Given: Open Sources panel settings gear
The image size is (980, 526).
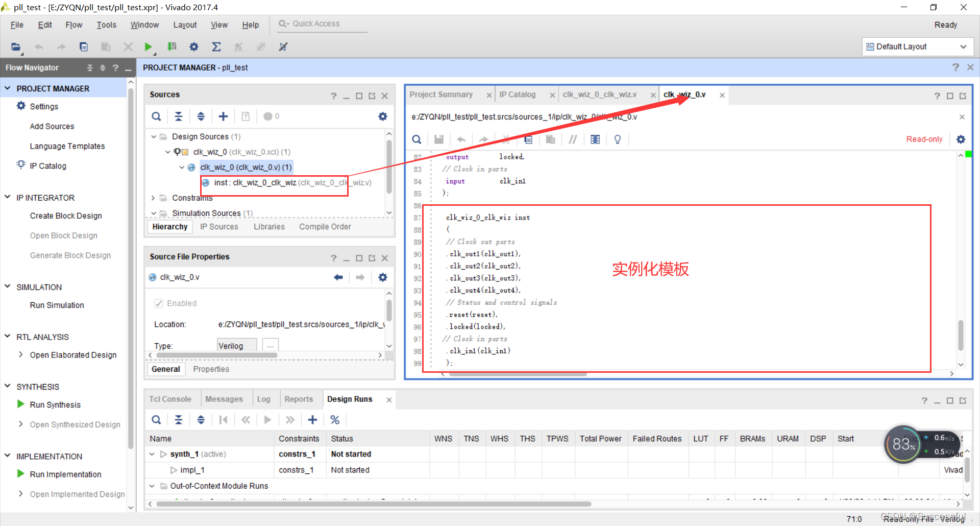Looking at the screenshot, I should pos(383,116).
